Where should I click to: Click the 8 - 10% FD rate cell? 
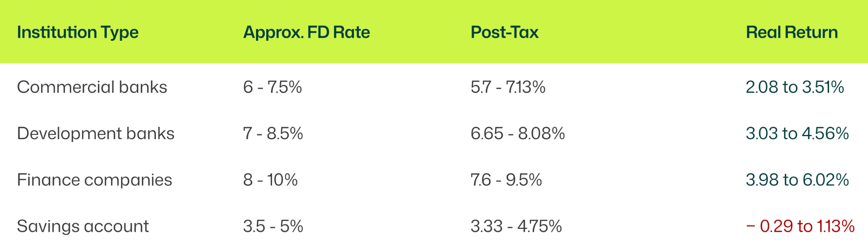[x=270, y=180]
